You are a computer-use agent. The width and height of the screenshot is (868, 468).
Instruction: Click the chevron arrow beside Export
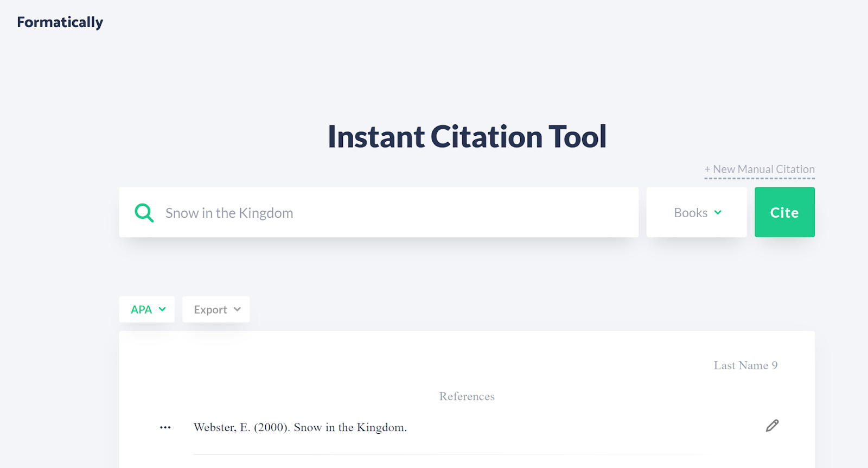[237, 309]
